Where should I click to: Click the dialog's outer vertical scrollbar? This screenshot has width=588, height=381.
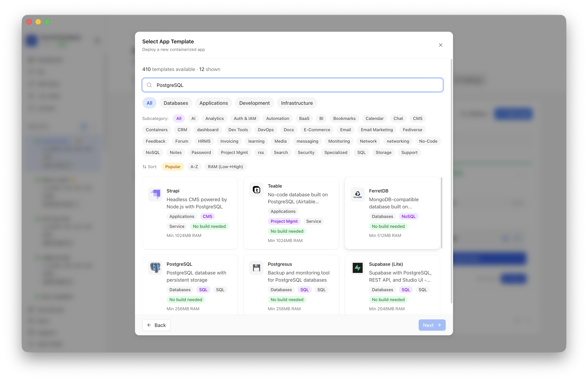[451, 181]
